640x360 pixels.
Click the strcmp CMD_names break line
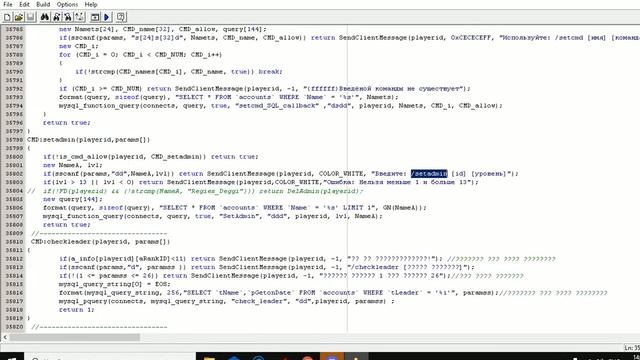click(x=179, y=71)
